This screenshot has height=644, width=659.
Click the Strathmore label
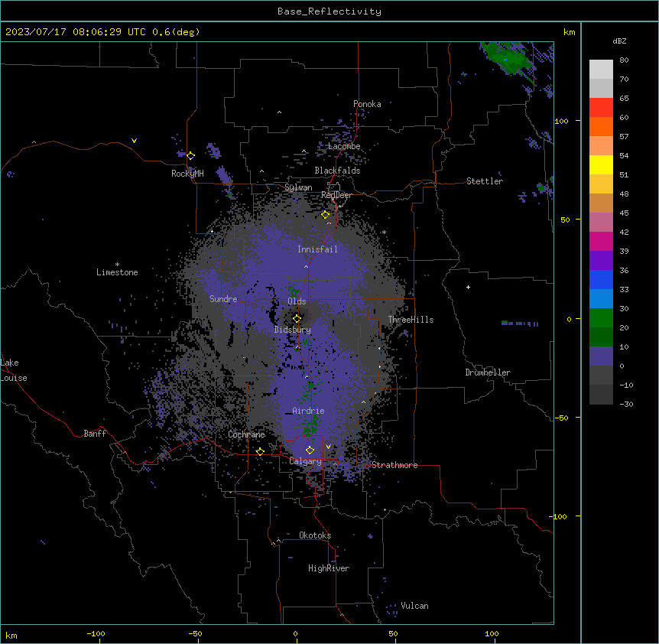tap(394, 465)
